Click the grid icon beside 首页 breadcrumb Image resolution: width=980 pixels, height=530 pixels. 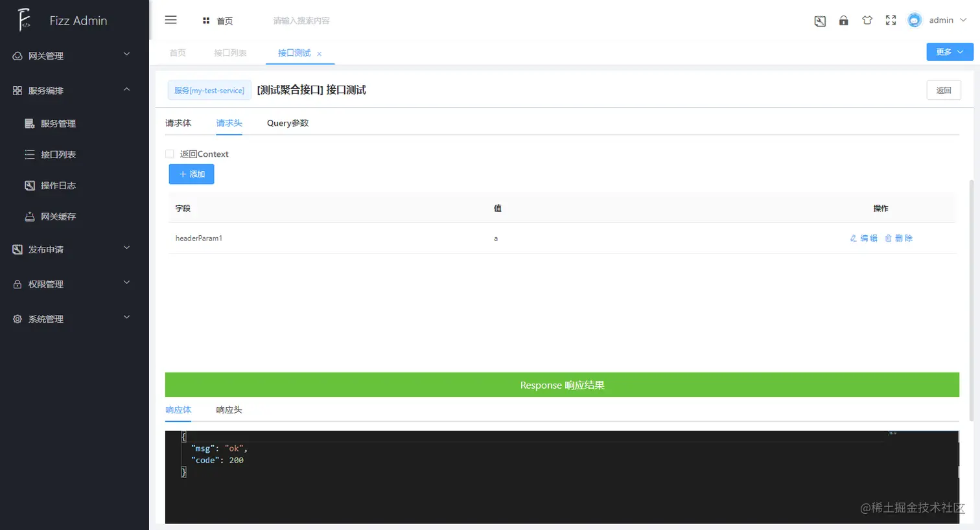pyautogui.click(x=206, y=21)
